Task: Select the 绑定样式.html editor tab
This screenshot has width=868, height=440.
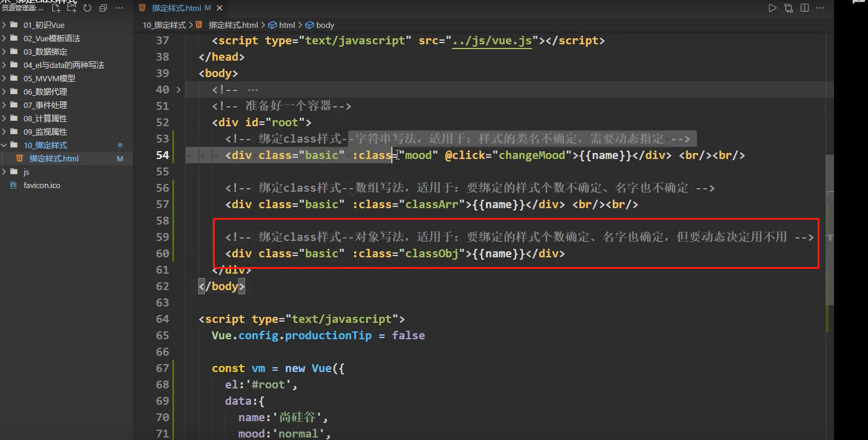Action: (x=181, y=8)
